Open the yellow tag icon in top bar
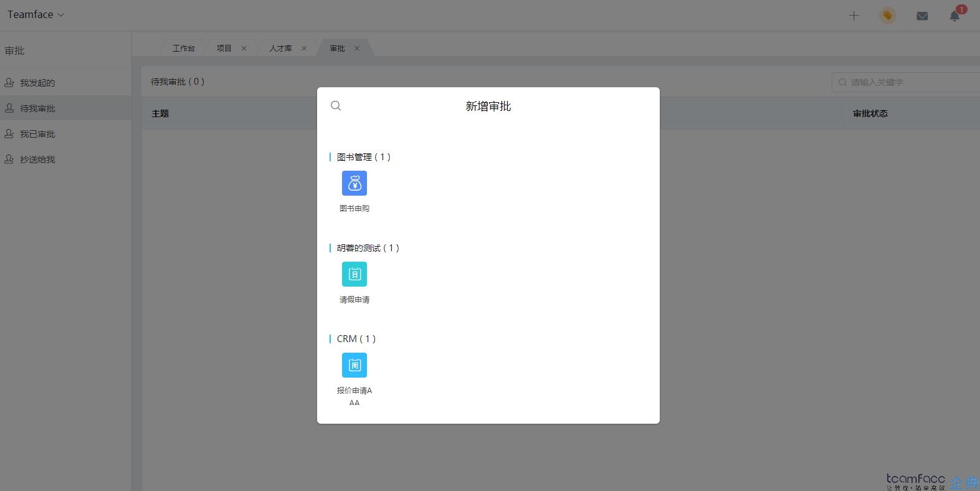Screen dimensions: 980x491 click(888, 16)
